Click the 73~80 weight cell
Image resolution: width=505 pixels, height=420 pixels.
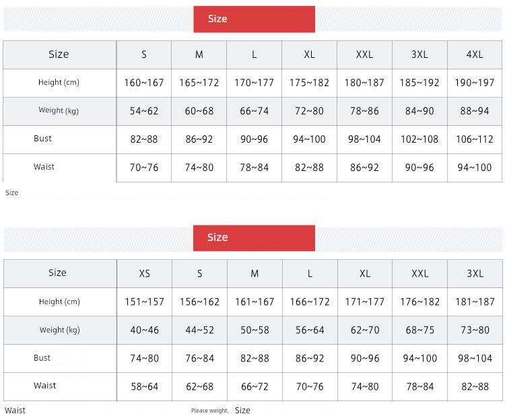tap(475, 330)
